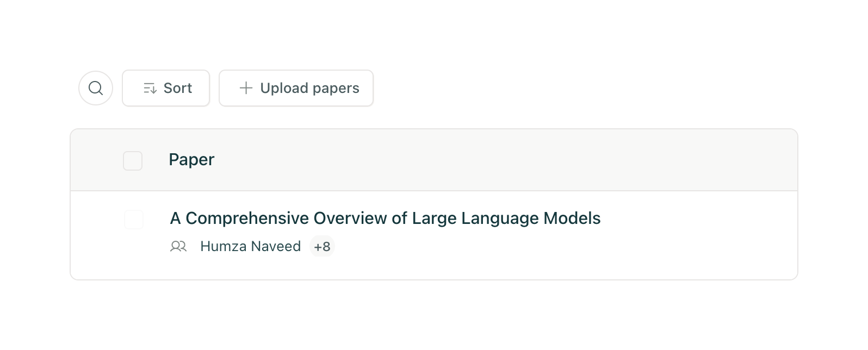Image resolution: width=868 pixels, height=350 pixels.
Task: Expand the +8 additional authors badge
Action: tap(322, 246)
